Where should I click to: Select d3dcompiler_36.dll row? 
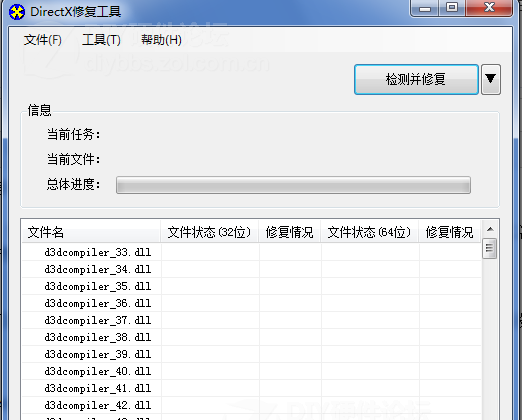click(x=251, y=303)
